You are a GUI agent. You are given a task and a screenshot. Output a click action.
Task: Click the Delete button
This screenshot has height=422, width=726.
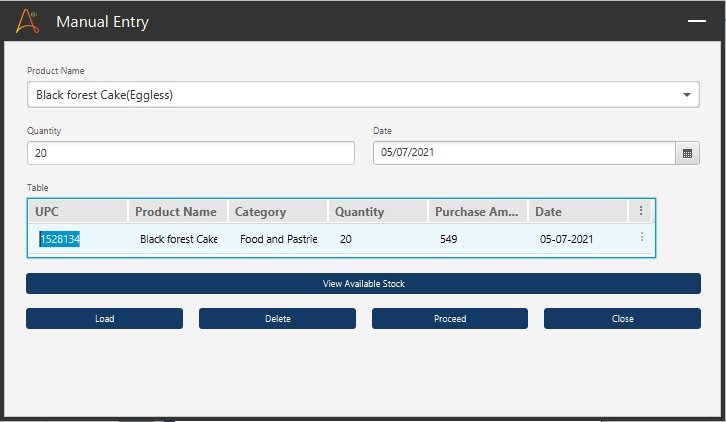tap(277, 319)
